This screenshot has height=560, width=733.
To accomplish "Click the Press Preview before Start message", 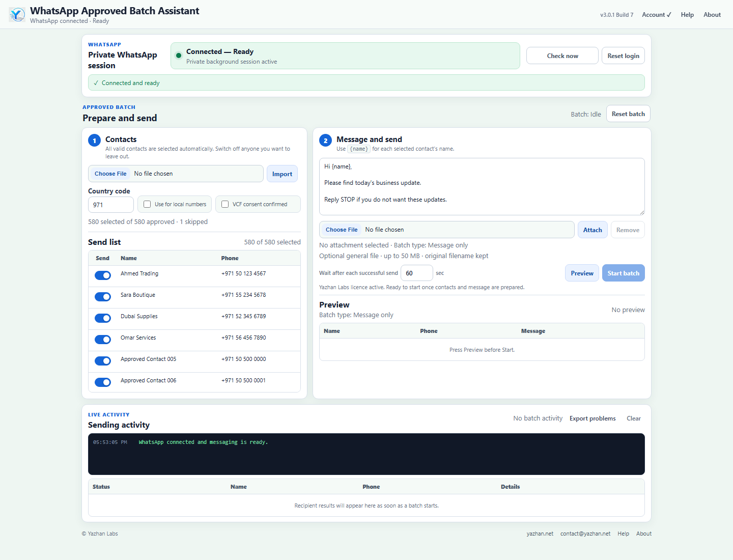I will pos(482,350).
